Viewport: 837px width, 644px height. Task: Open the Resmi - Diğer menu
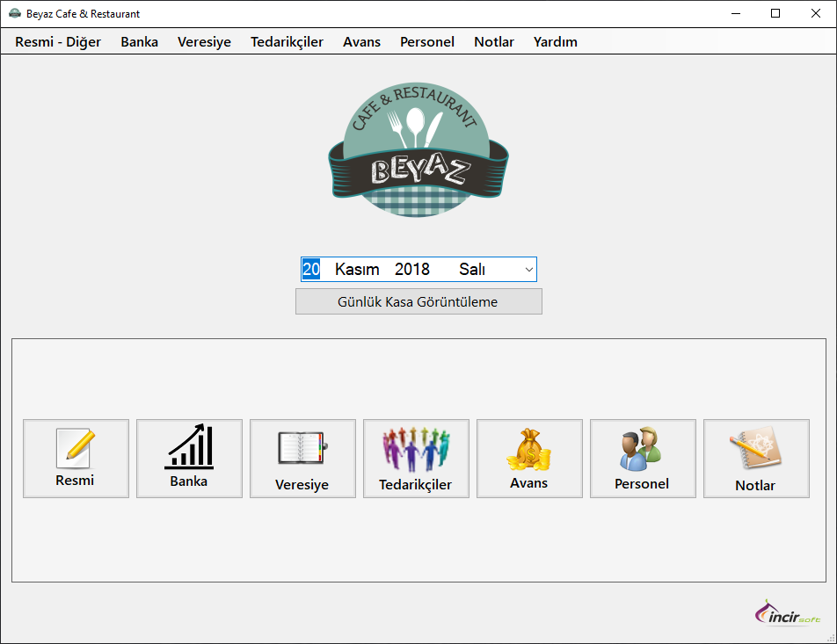[x=58, y=41]
